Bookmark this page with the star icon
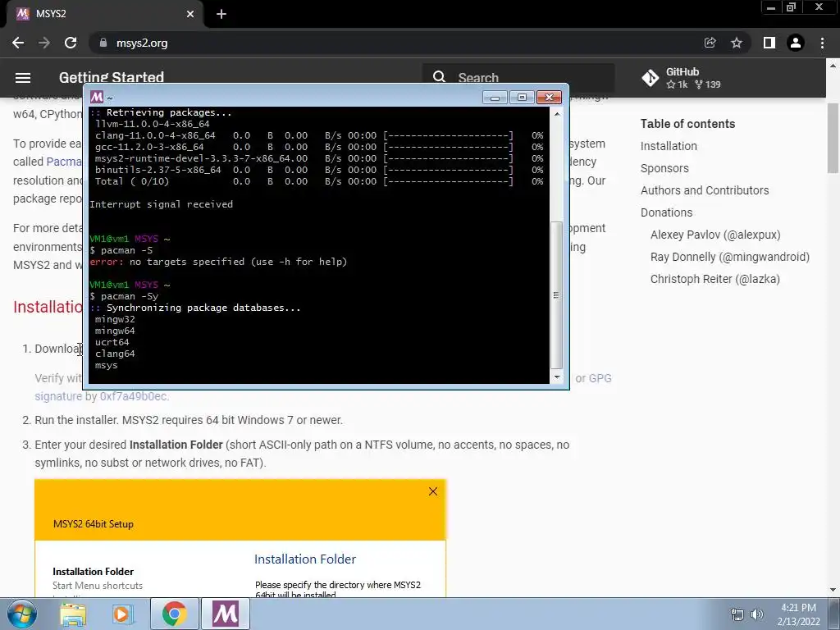Screen dimensions: 840x630 (x=737, y=43)
